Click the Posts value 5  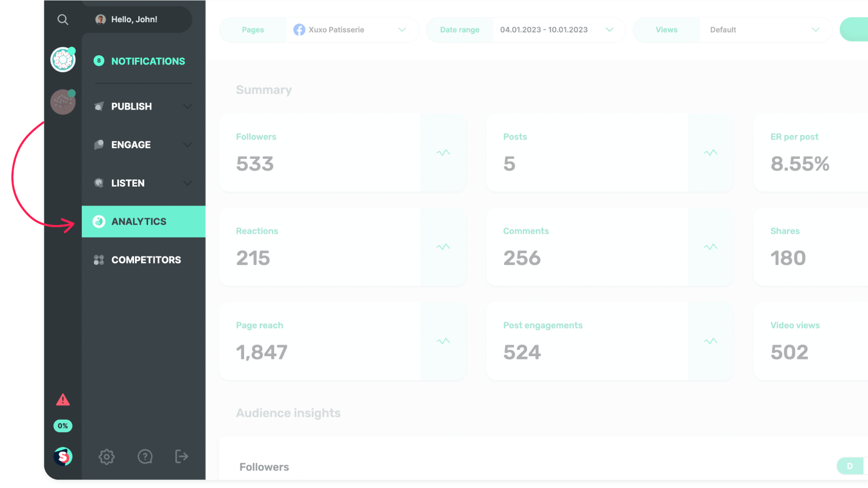[x=509, y=164]
